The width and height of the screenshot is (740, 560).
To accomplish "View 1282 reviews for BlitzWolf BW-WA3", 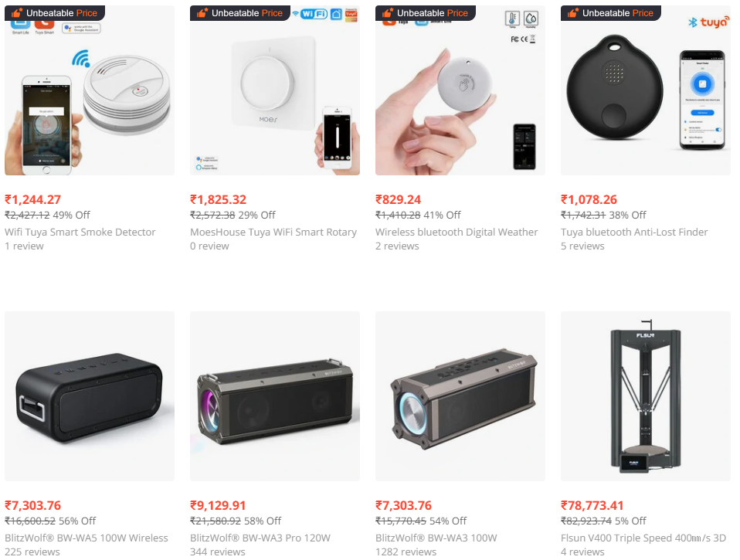I will (x=406, y=552).
